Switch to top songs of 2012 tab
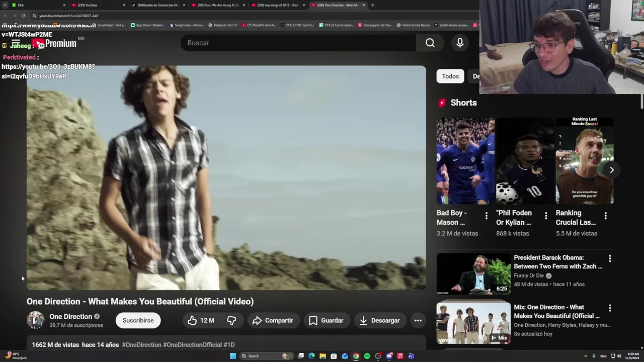 [x=278, y=5]
